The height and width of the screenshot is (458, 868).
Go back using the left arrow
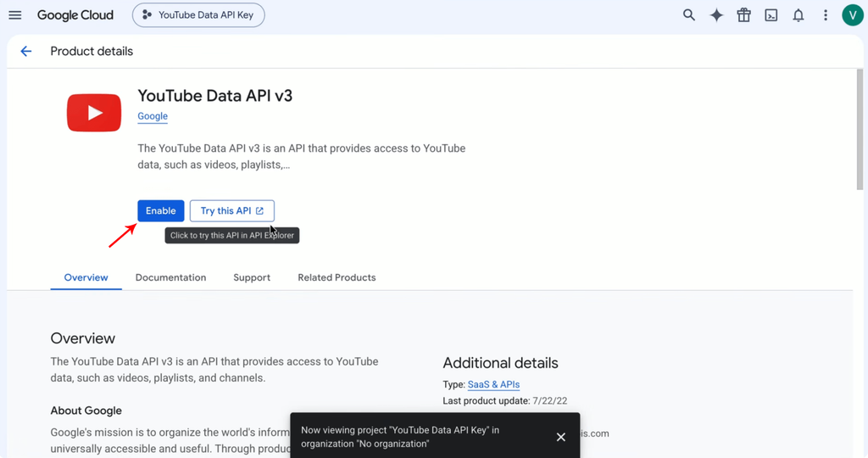click(26, 52)
